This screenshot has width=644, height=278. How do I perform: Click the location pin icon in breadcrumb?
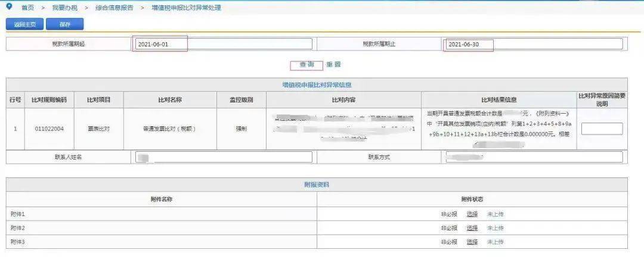(10, 6)
